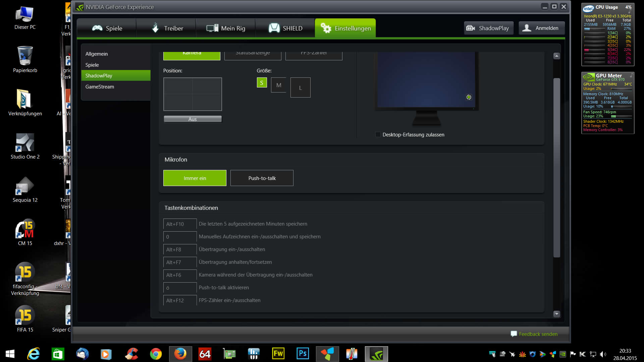Select Sequoia 12 desktop shortcut
Image resolution: width=644 pixels, height=362 pixels.
[x=25, y=190]
